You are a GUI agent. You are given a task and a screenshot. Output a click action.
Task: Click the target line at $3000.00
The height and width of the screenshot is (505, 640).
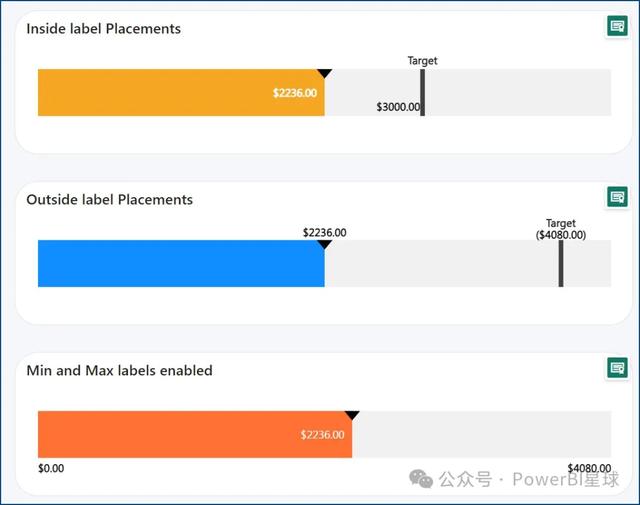(x=423, y=92)
